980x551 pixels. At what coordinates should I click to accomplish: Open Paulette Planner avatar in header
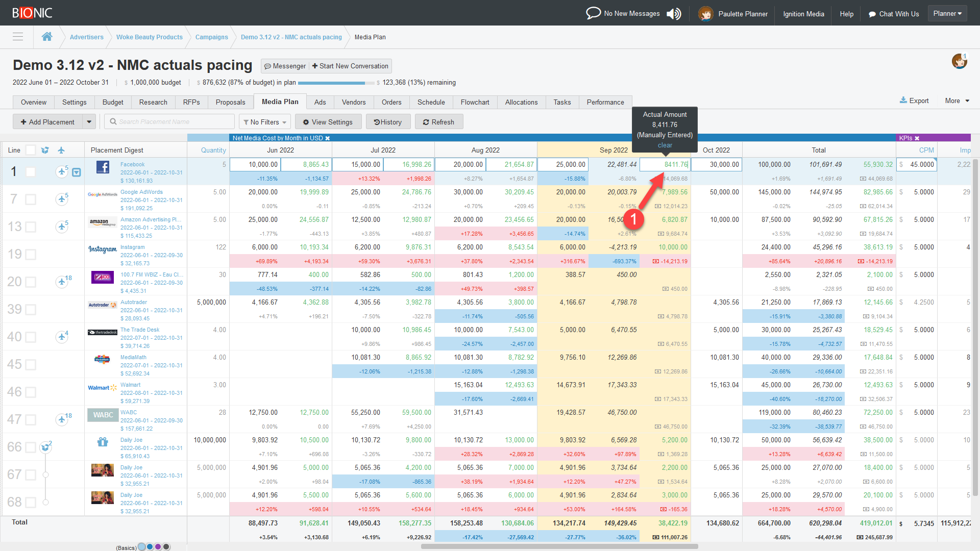point(705,14)
